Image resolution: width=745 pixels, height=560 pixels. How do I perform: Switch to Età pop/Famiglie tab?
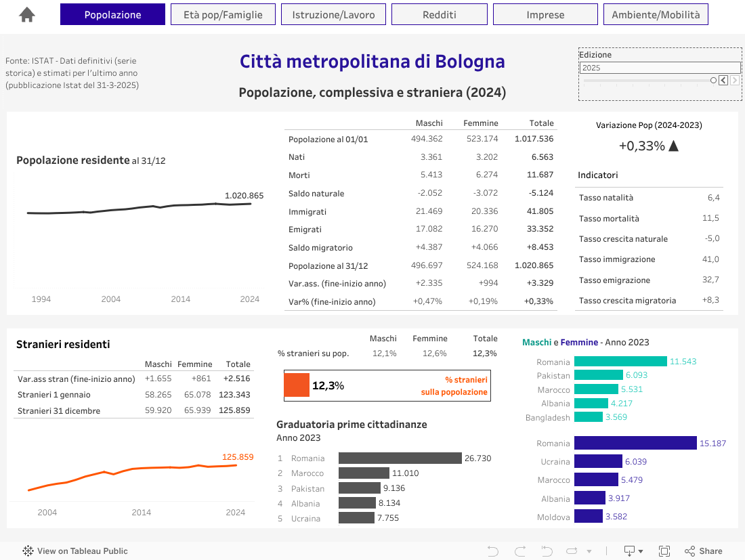tap(223, 14)
